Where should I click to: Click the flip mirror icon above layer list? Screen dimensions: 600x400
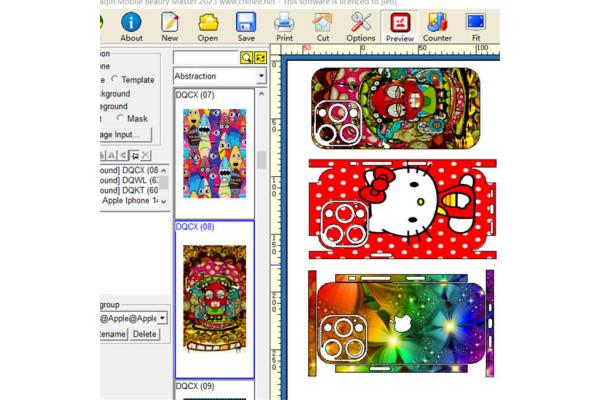pos(111,155)
